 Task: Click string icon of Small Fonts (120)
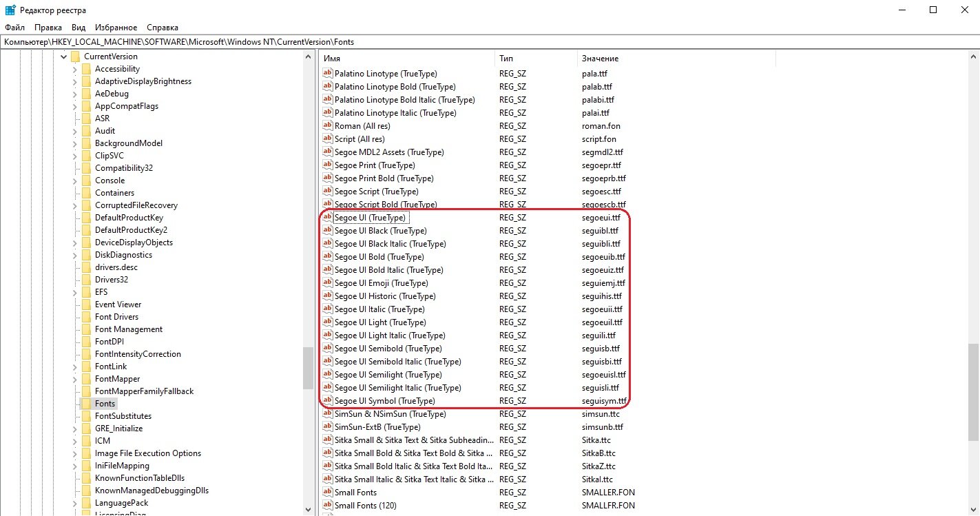[328, 506]
